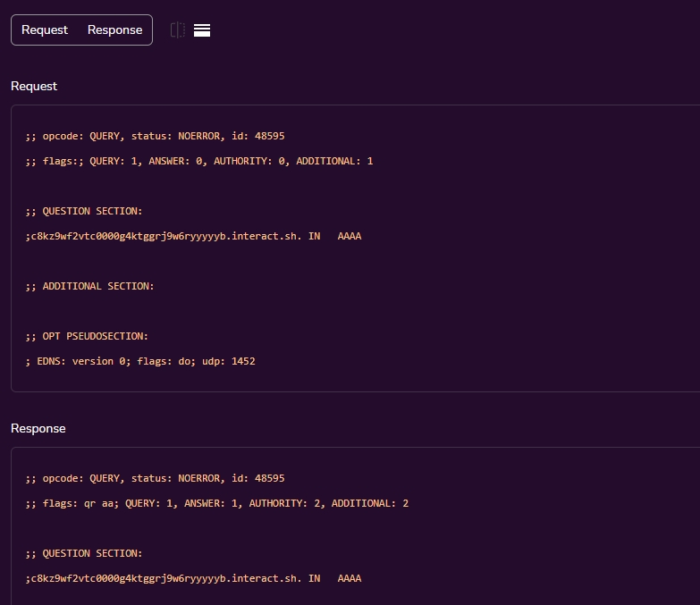Screen dimensions: 700x605
Task: Click the Request flags line with ADDITIONAL: 1
Action: pyautogui.click(x=199, y=161)
